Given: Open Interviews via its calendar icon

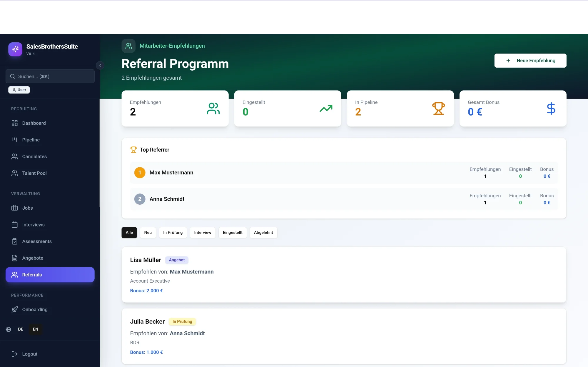Looking at the screenshot, I should tap(14, 225).
